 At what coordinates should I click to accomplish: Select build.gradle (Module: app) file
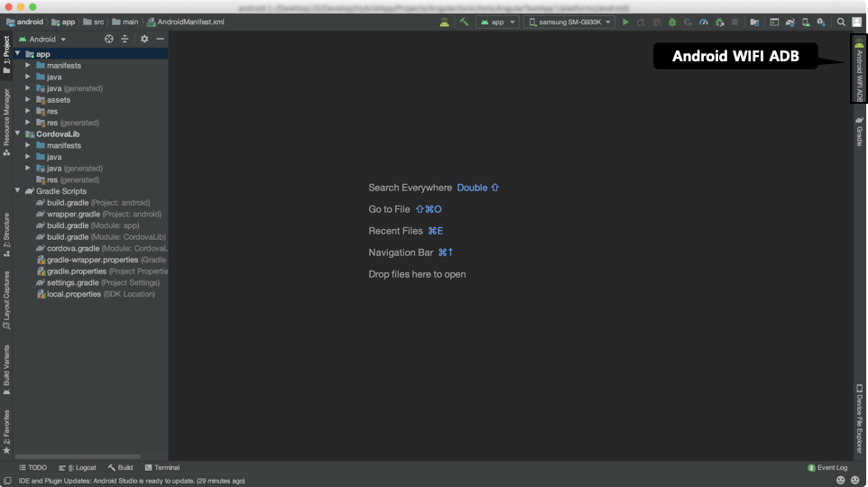click(88, 225)
